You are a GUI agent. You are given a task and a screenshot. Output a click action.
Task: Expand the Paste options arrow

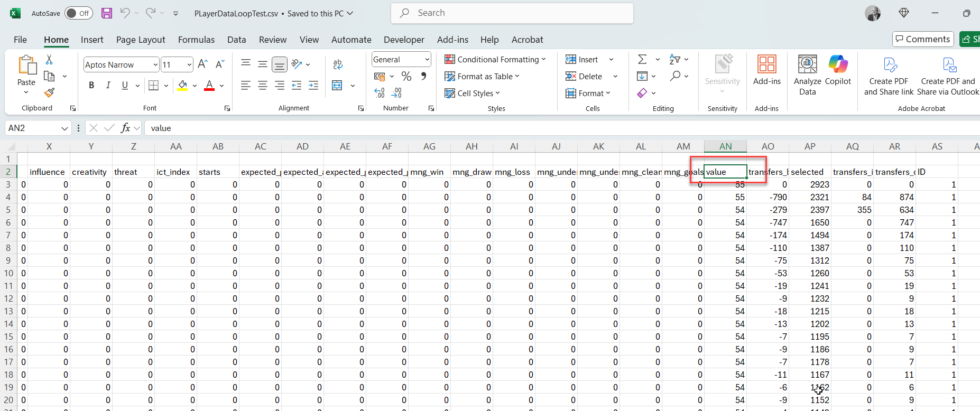(27, 91)
